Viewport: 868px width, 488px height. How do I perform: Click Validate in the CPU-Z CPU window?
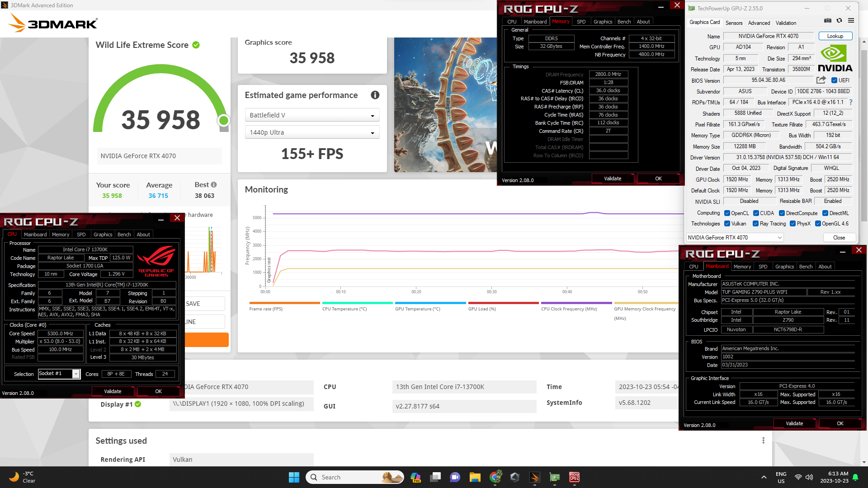pyautogui.click(x=113, y=391)
